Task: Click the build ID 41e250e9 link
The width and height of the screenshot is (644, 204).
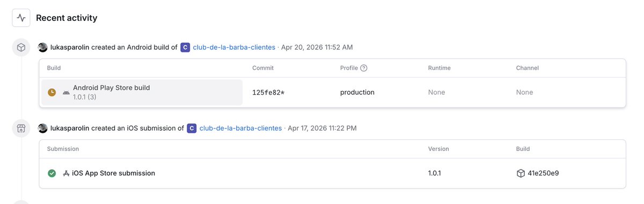Action: pyautogui.click(x=543, y=173)
